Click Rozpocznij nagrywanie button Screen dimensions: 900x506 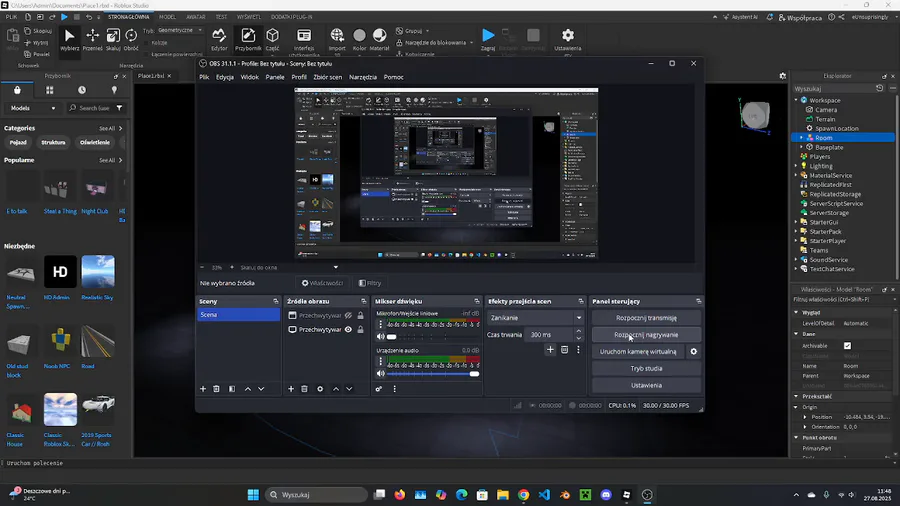(646, 334)
